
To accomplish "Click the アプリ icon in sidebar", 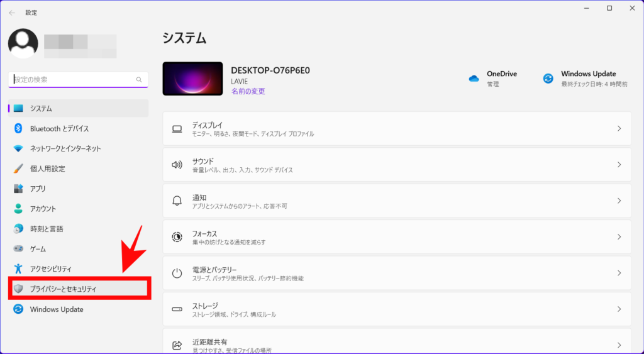I will pyautogui.click(x=18, y=189).
